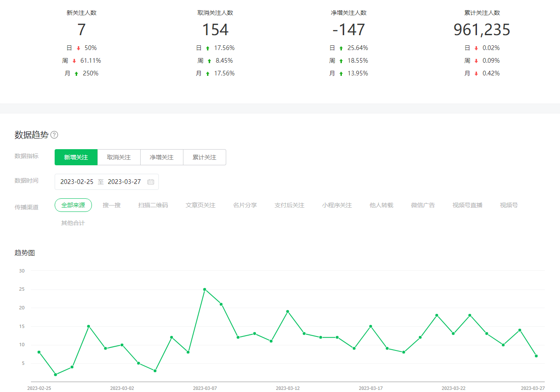Select 小程序关注 channel

[337, 205]
